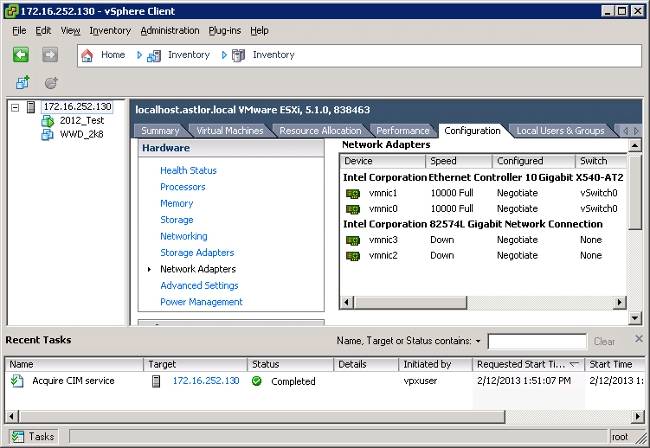Screen dimensions: 650x448
Task: Click the vmnic0 network adapter icon
Action: click(x=353, y=209)
